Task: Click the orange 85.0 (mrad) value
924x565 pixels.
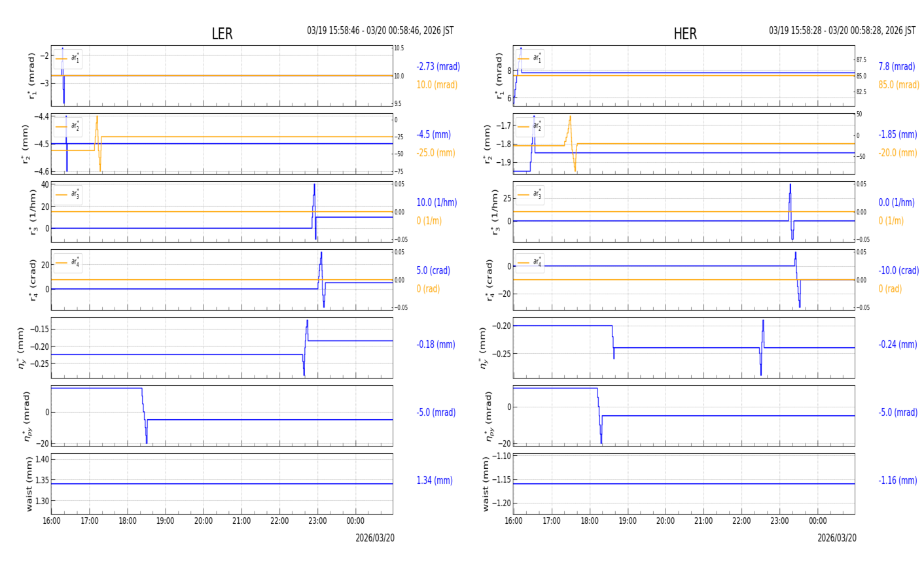Action: [x=898, y=85]
